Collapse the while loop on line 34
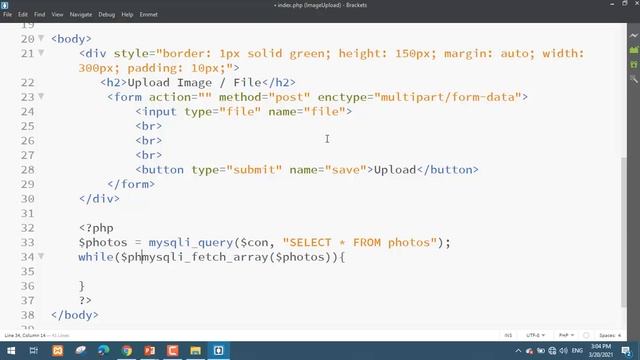This screenshot has width=640, height=360. pos(41,256)
